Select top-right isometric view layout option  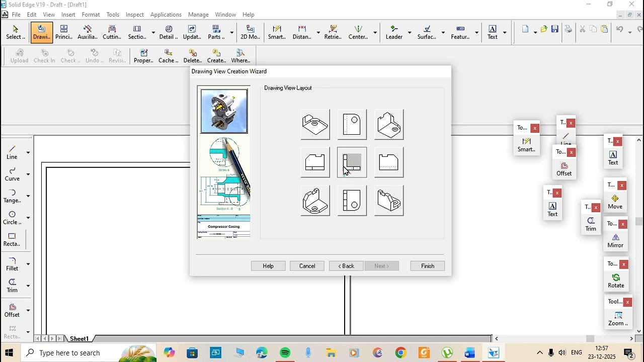click(389, 124)
